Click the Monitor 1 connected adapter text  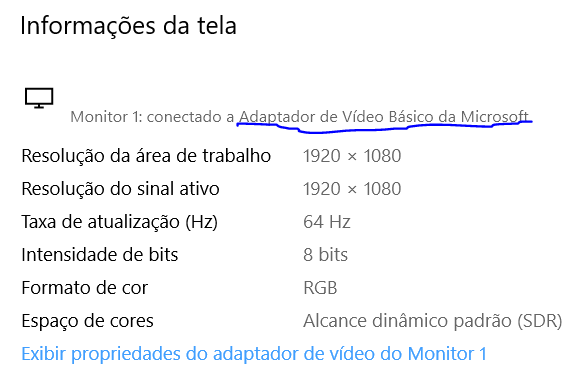click(300, 117)
